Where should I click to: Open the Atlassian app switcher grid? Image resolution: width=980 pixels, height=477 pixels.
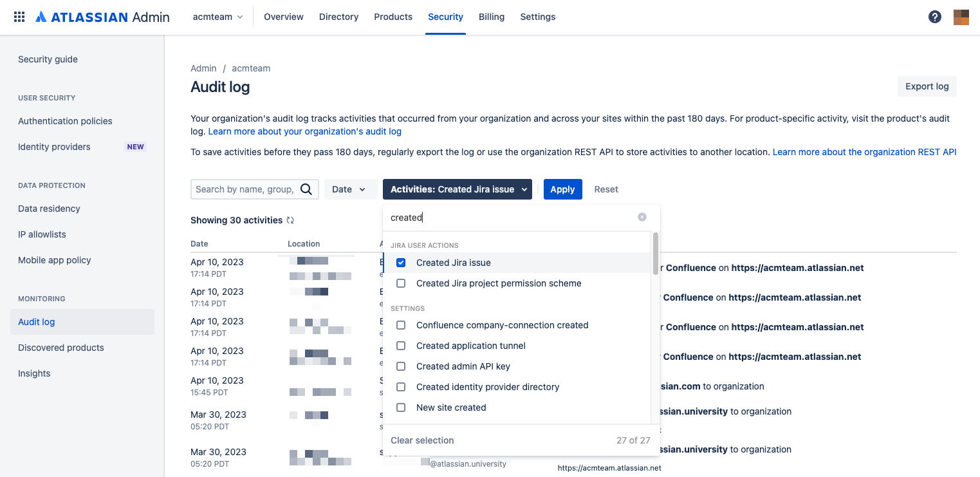tap(19, 17)
